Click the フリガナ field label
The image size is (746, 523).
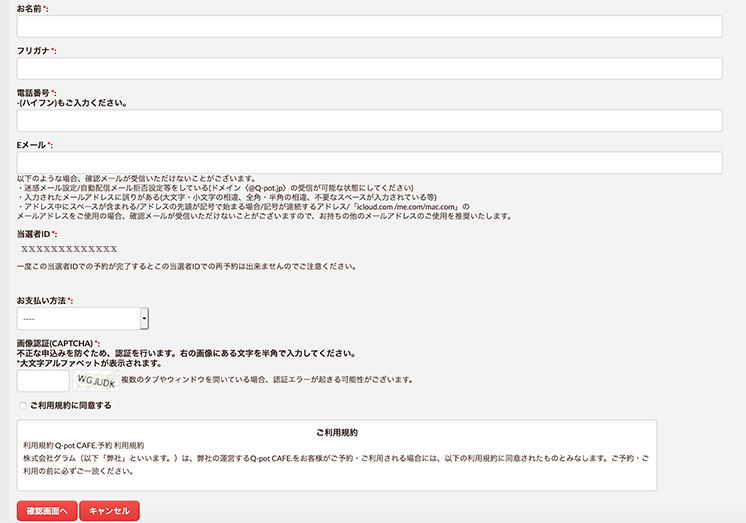34,50
